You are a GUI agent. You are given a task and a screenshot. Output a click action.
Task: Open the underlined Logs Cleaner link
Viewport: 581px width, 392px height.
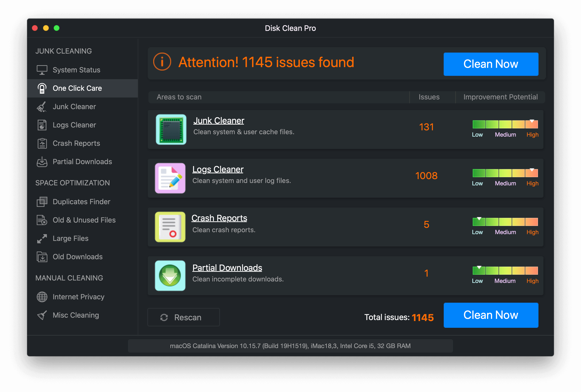[x=218, y=169]
